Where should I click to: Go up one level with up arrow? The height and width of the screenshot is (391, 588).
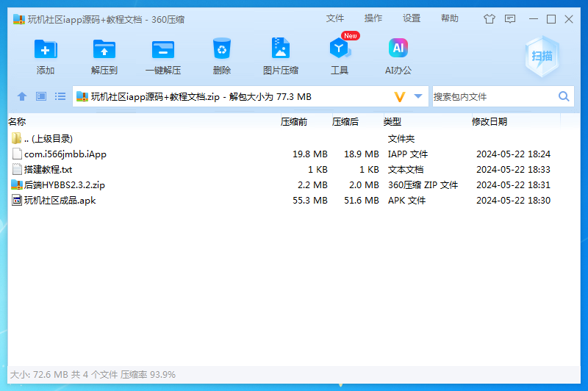(22, 96)
